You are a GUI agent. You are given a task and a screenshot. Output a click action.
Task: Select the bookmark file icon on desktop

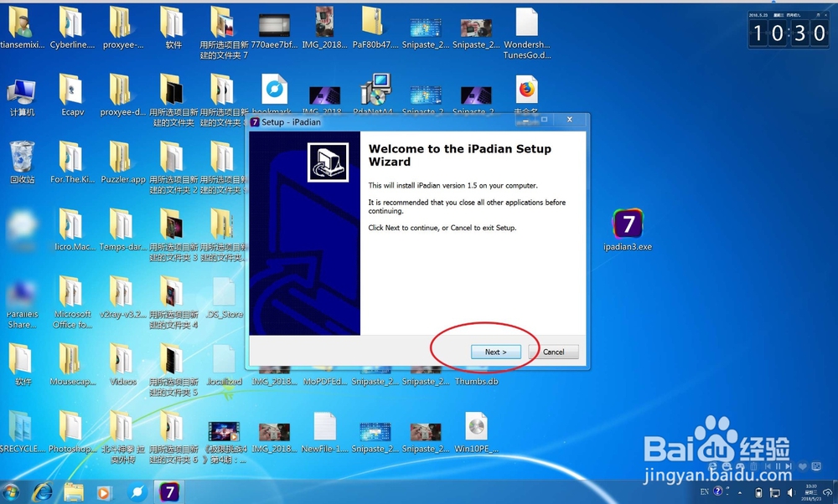tap(274, 90)
